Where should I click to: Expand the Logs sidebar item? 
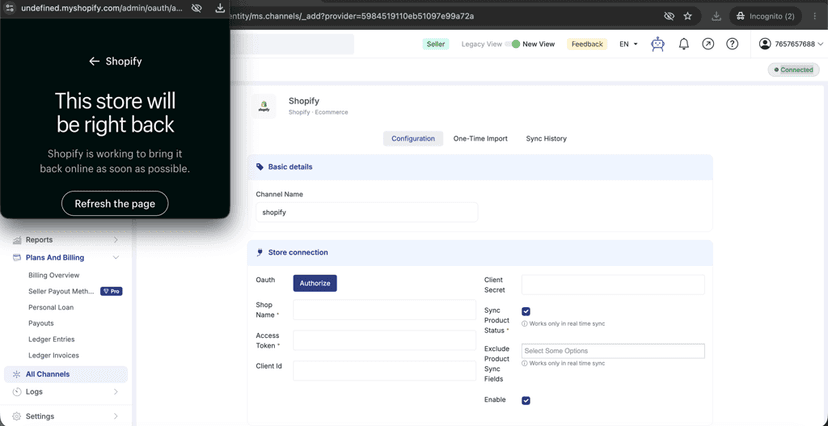click(x=66, y=392)
